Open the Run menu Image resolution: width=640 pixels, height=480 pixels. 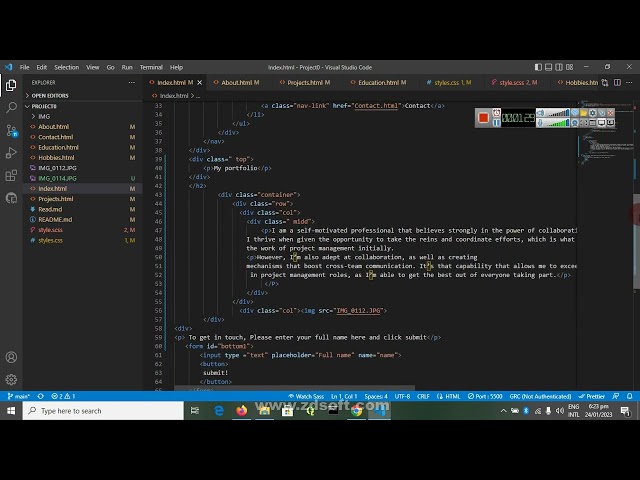point(127,67)
